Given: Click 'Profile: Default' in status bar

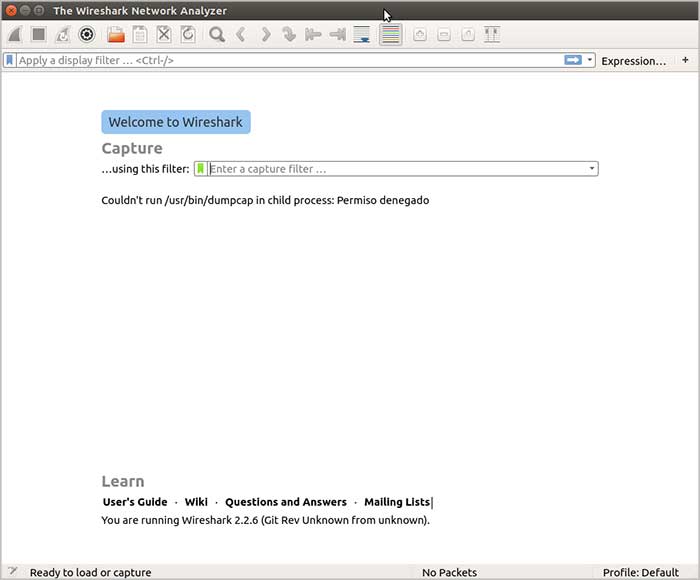Looking at the screenshot, I should pos(641,572).
